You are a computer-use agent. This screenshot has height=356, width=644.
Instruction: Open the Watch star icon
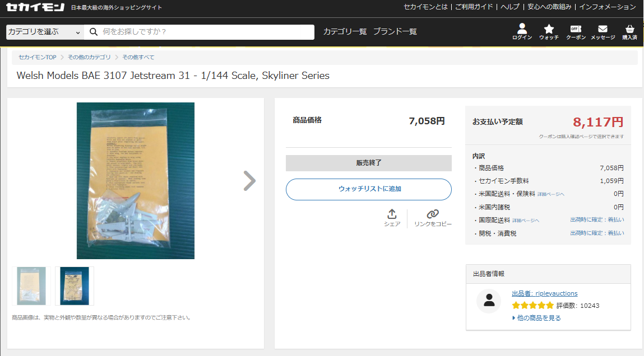549,29
